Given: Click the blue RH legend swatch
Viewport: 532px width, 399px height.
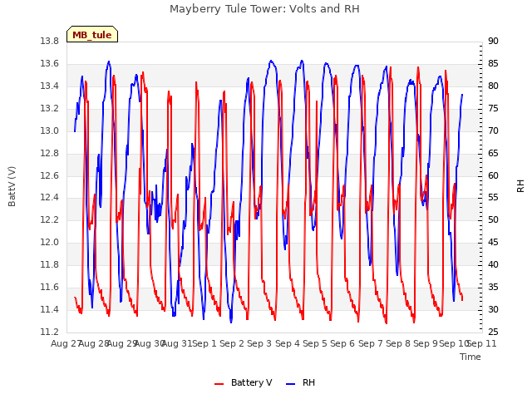Looking at the screenshot, I should (291, 383).
